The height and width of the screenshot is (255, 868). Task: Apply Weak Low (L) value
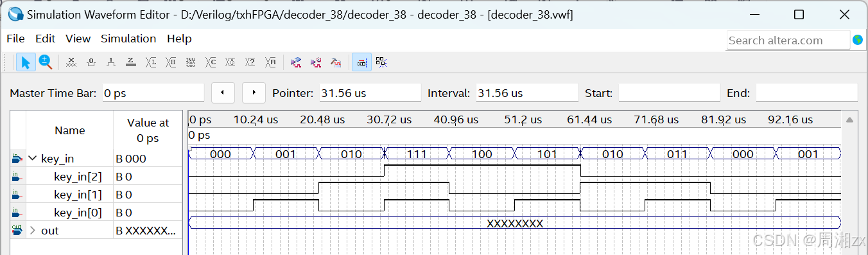(151, 62)
